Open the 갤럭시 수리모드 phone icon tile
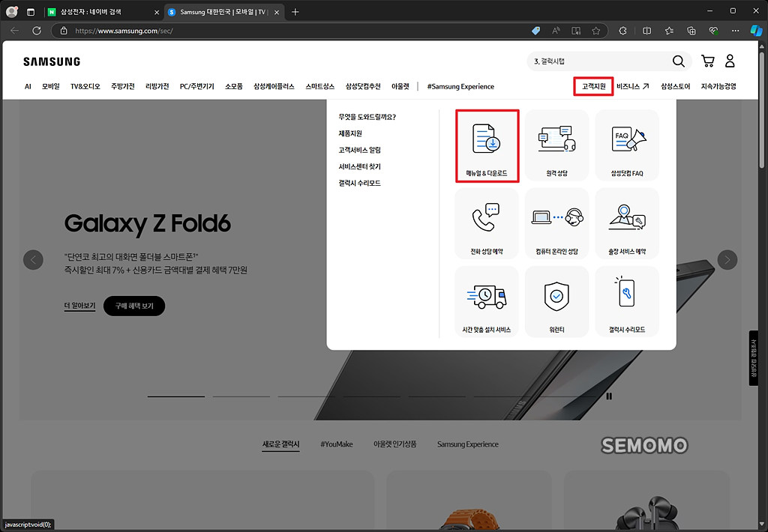768x532 pixels. (x=627, y=302)
